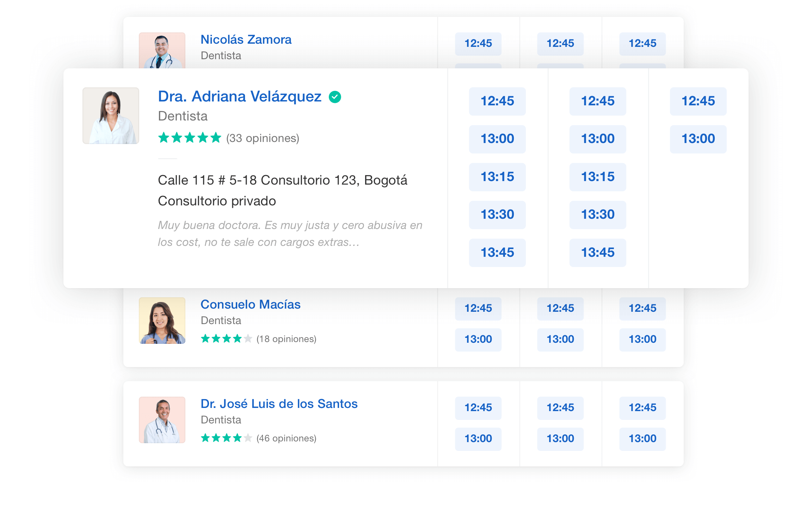812x527 pixels.
Task: Click Dra. Adriana Velázquez profile photo
Action: 111,116
